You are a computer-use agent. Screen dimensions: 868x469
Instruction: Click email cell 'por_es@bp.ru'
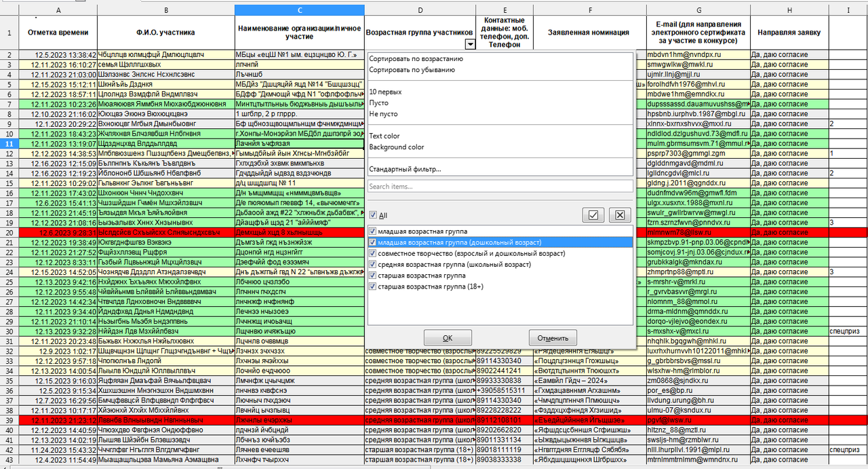click(x=698, y=391)
